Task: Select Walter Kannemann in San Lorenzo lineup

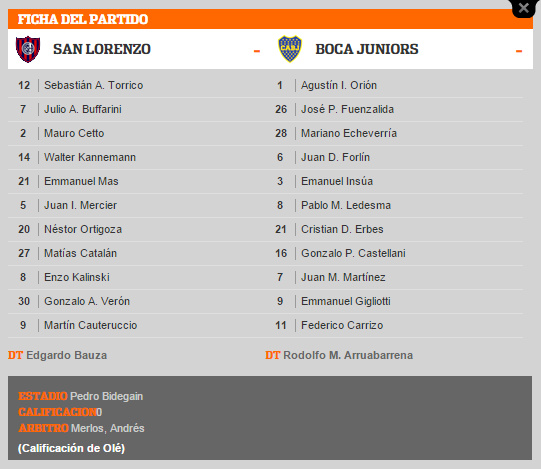Action: coord(90,157)
